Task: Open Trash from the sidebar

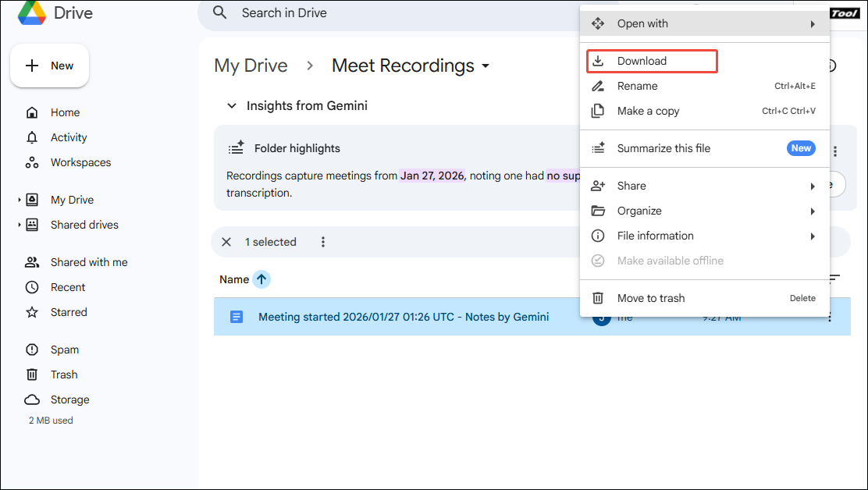Action: click(63, 375)
